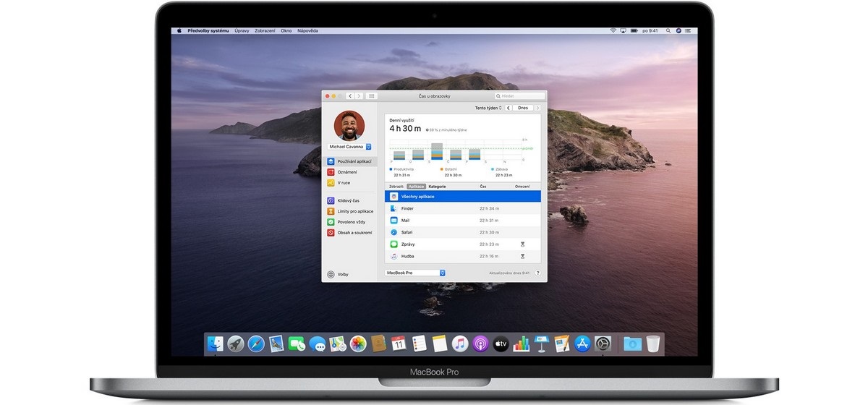Image resolution: width=868 pixels, height=405 pixels.
Task: Open the MacBook Pro device dropdown
Action: coord(415,273)
